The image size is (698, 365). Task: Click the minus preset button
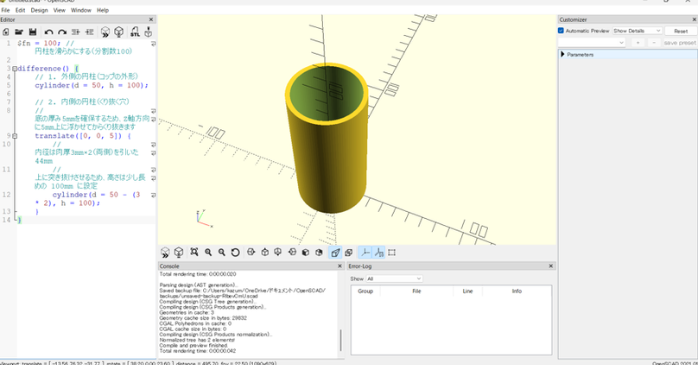653,43
